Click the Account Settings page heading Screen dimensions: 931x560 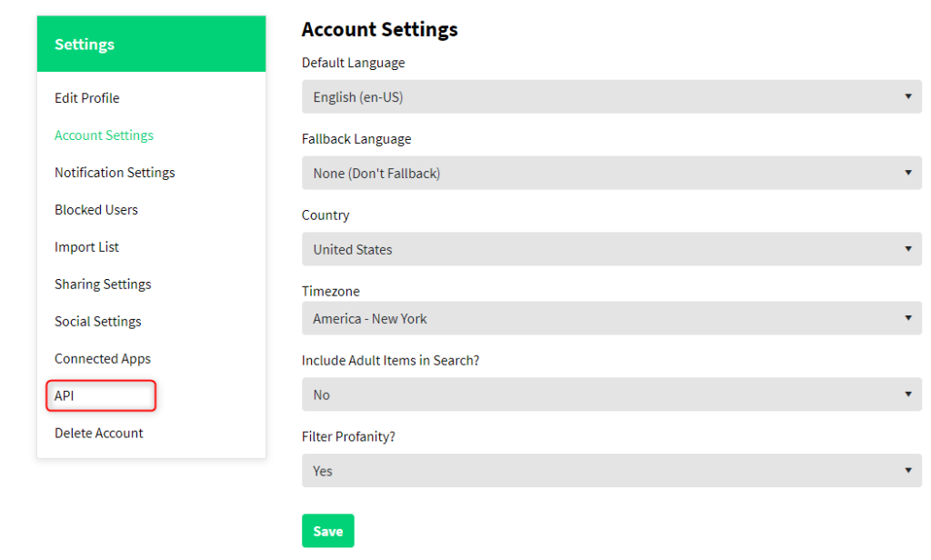point(379,29)
